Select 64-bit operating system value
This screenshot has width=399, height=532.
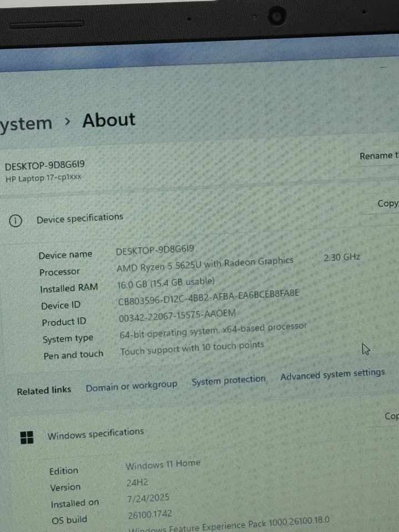click(x=213, y=331)
